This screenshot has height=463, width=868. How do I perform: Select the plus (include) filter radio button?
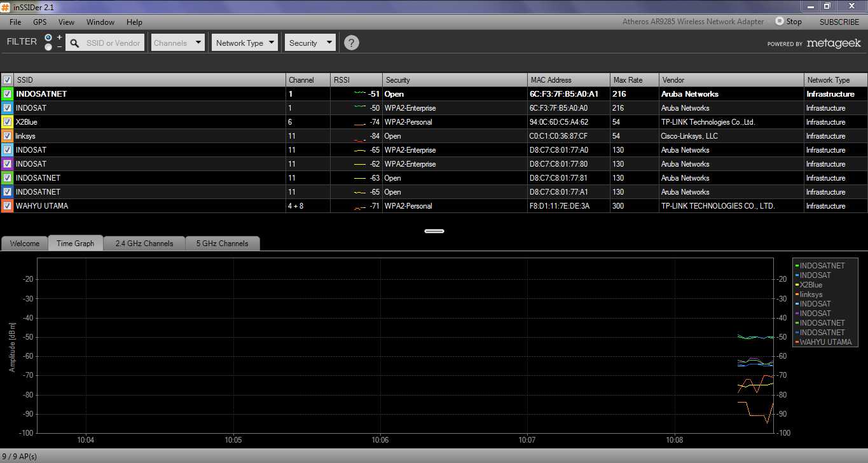click(x=48, y=38)
